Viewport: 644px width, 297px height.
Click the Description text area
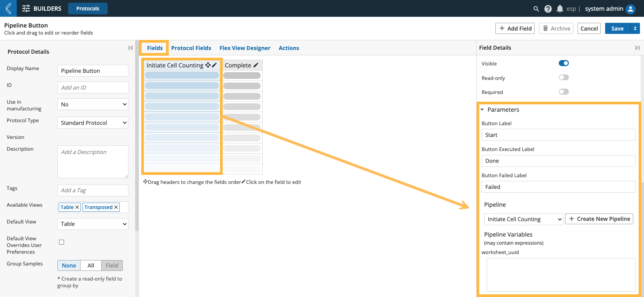tap(93, 162)
